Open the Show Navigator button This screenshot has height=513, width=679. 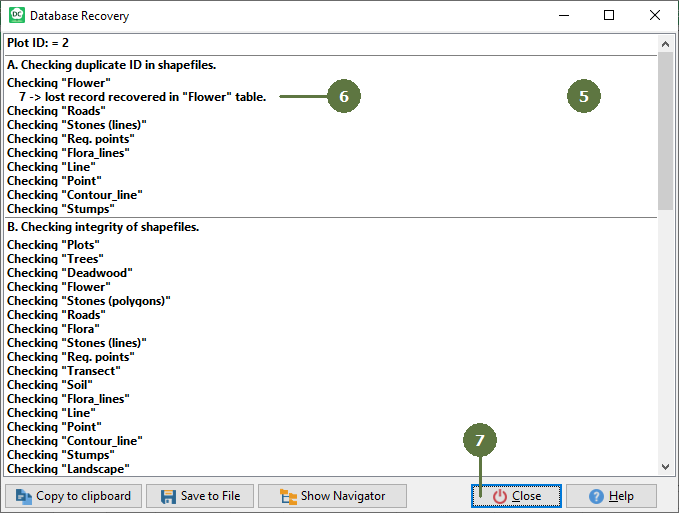coord(332,496)
